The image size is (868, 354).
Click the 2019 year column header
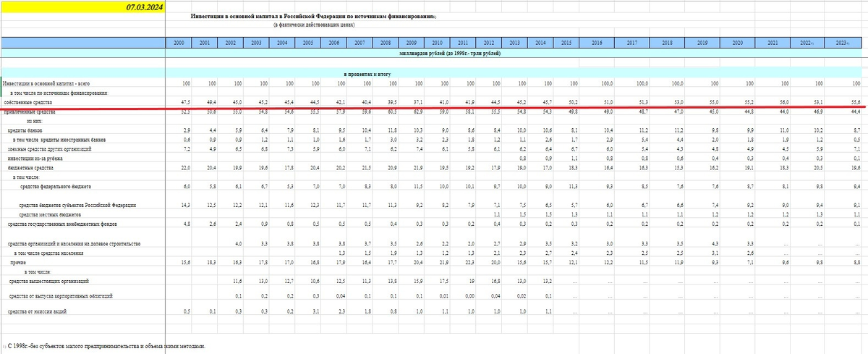coord(702,43)
